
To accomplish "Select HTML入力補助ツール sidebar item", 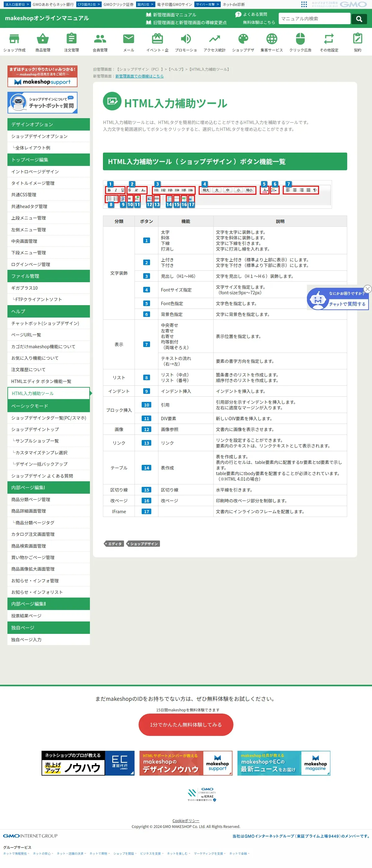I will (49, 393).
